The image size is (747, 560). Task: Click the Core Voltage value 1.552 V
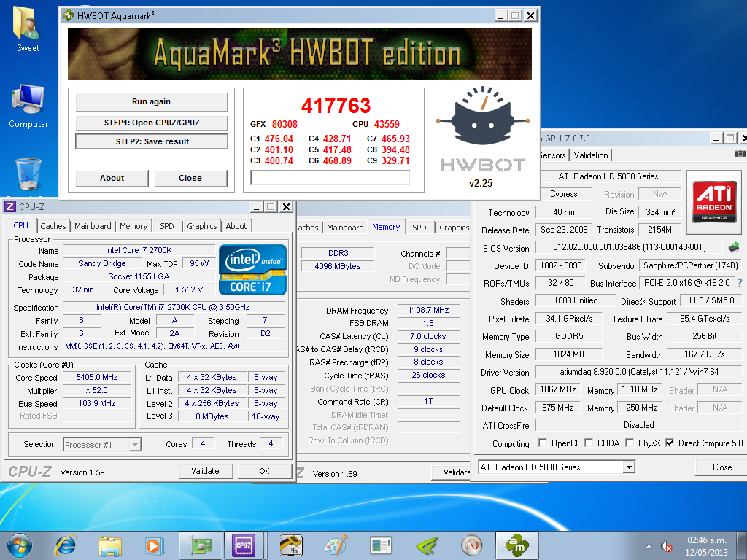(x=189, y=289)
